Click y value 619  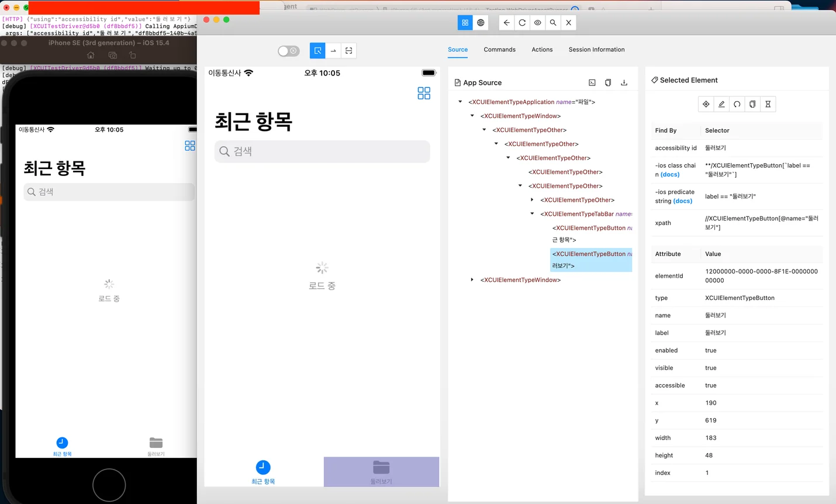pyautogui.click(x=711, y=420)
